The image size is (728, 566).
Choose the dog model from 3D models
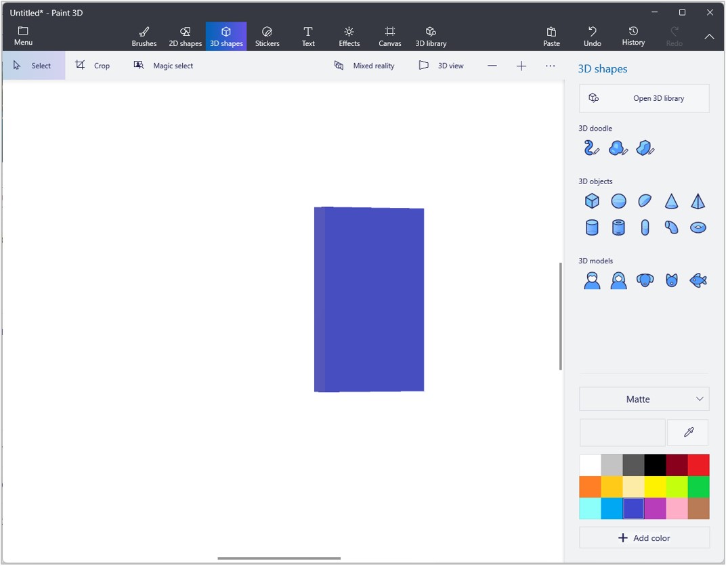pos(645,280)
